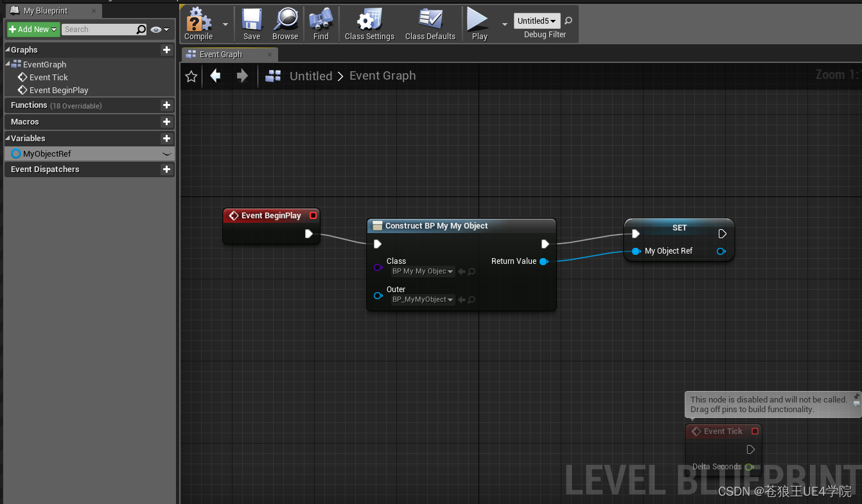
Task: Add a new variable with the plus button
Action: pyautogui.click(x=166, y=138)
